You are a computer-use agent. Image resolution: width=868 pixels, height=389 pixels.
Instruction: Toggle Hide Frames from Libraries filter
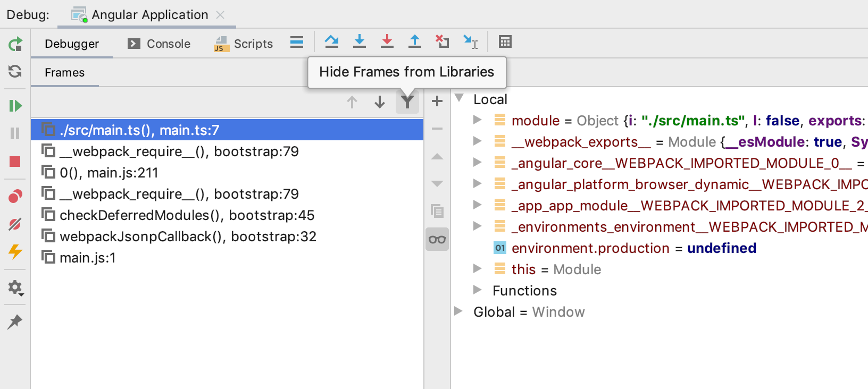[407, 102]
